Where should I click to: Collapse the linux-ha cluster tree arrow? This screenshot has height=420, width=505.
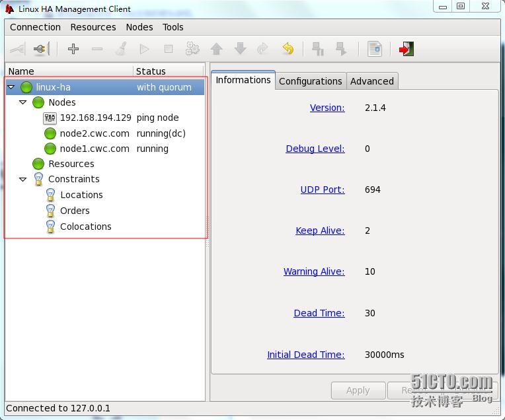coord(11,87)
